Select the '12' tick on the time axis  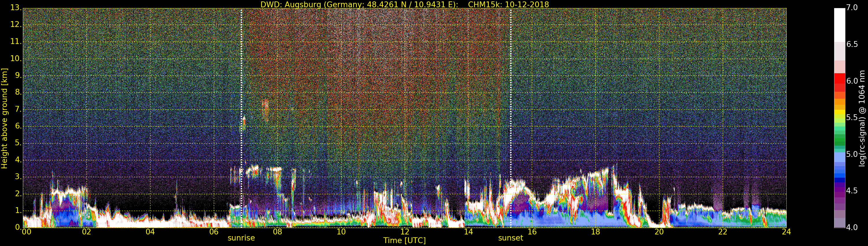[405, 232]
